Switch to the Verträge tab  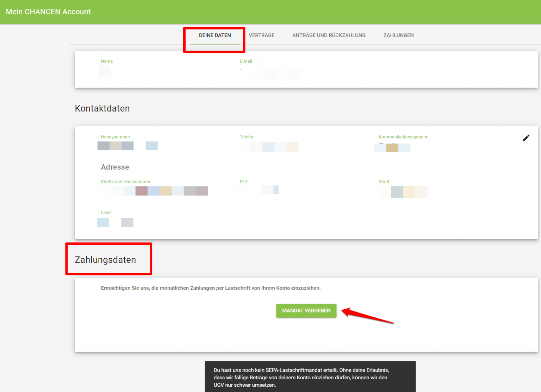(261, 35)
